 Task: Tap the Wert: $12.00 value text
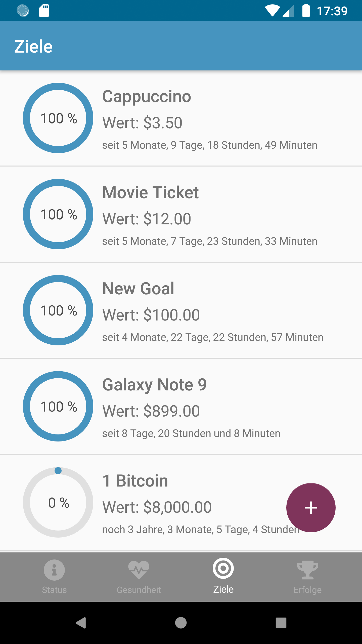147,219
